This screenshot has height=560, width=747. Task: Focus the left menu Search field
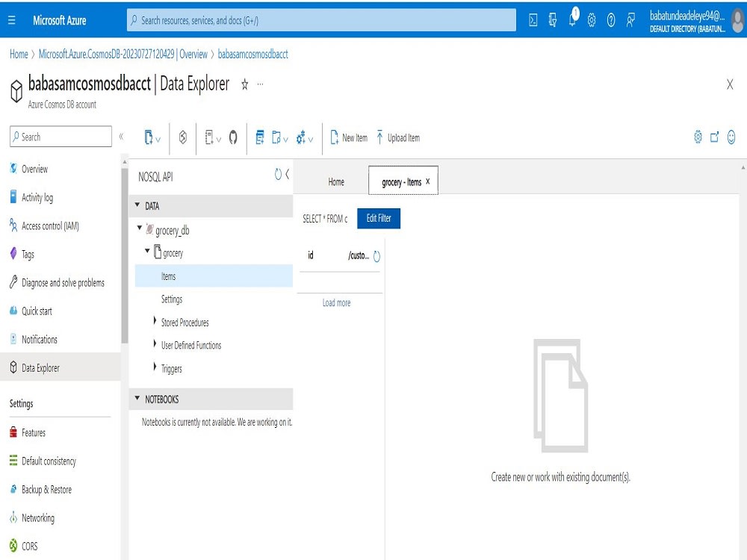pos(61,137)
